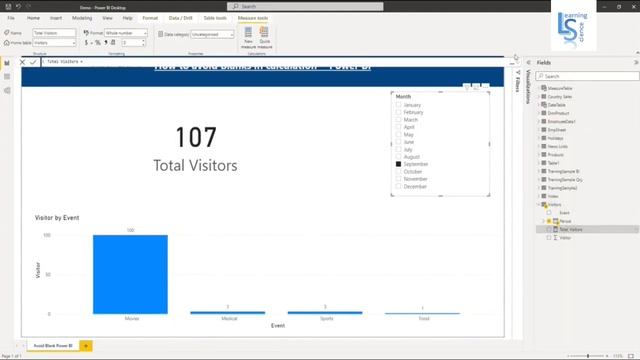This screenshot has width=640, height=360.
Task: Adjust the zoom slider in the status bar
Action: pos(588,356)
